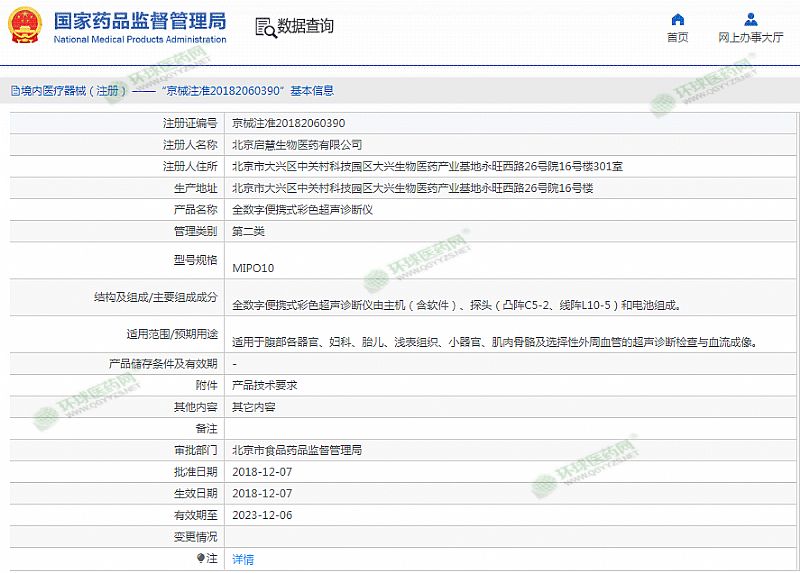Click the breadcrumb page icon before 境内医疗器械
Viewport: 800px width, 573px height.
(14, 90)
